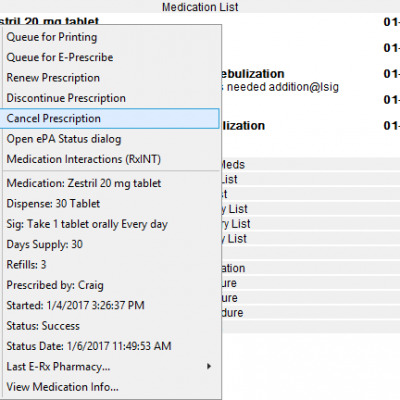Viewport: 400px width, 400px height.
Task: Select the Refills: 3 entry
Action: coord(110,265)
